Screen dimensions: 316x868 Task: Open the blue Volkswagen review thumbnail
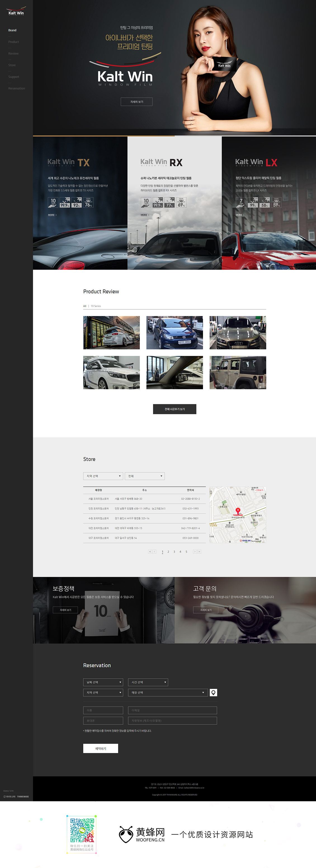pyautogui.click(x=175, y=332)
